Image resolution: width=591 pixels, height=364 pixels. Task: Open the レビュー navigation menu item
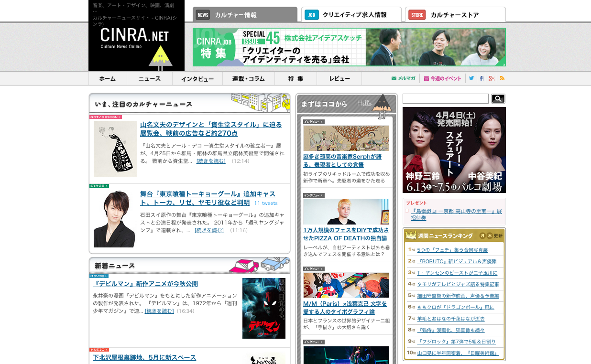coord(339,78)
